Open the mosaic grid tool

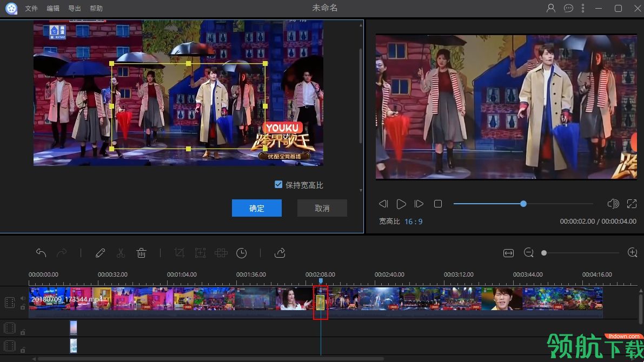[x=221, y=253]
